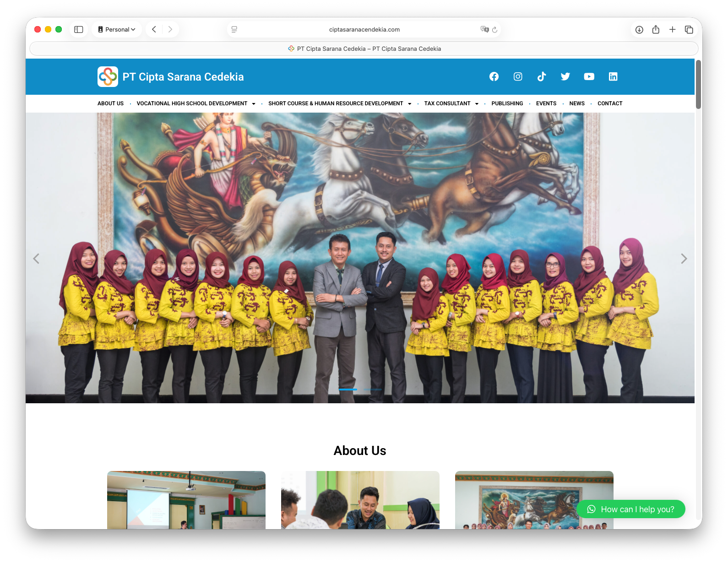Expand Vocational High School Development submenu arrow
Screen dimensions: 728x563
[x=254, y=104]
